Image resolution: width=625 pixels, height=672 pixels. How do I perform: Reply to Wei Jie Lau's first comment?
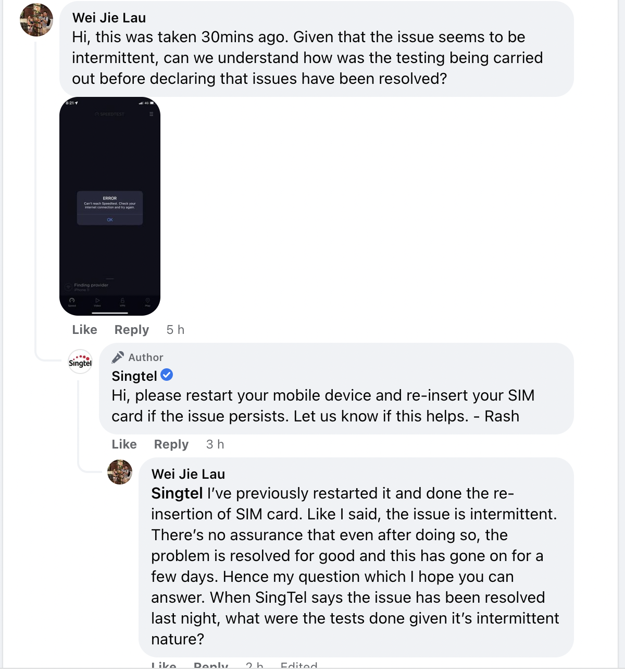tap(132, 330)
